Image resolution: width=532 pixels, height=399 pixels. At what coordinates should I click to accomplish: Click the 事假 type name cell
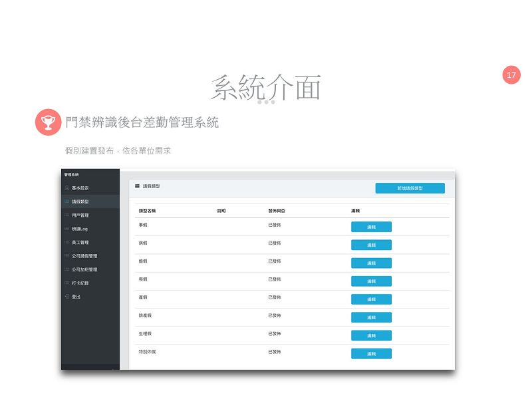[143, 225]
